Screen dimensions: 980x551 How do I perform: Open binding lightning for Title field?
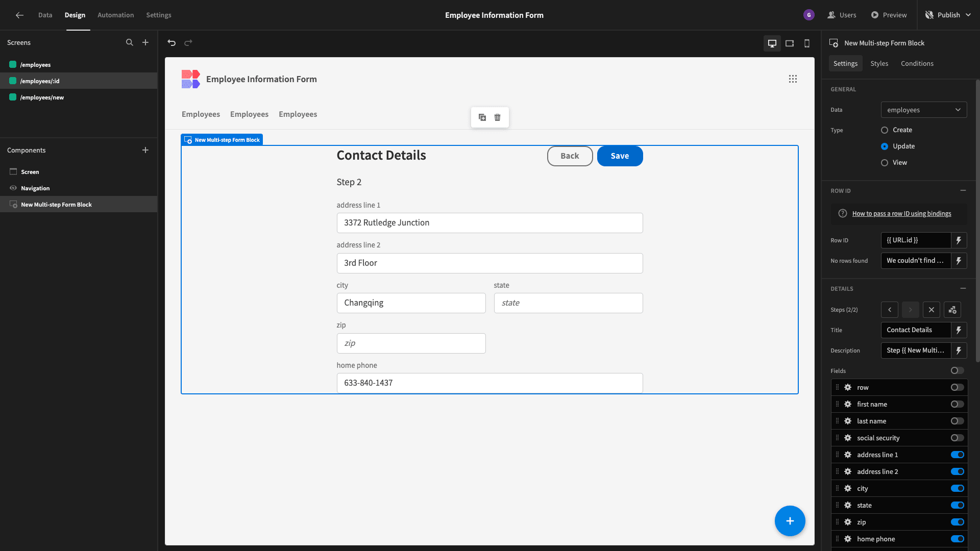pos(959,330)
